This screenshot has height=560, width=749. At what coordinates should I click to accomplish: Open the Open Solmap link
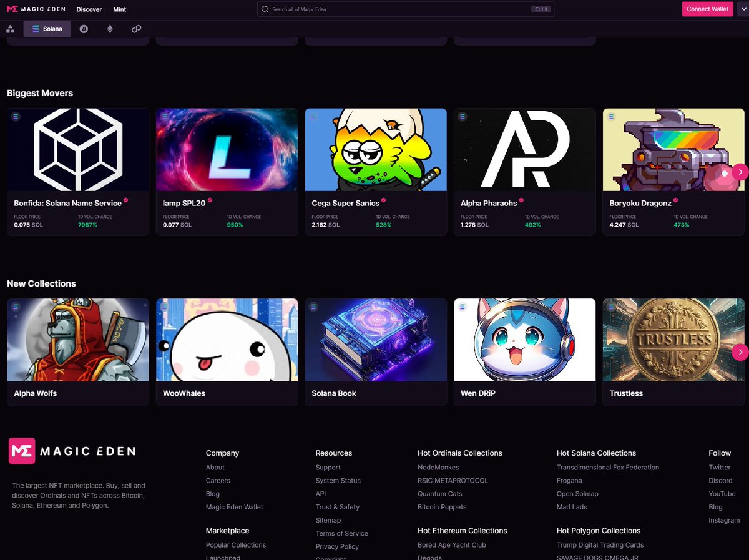[x=577, y=494]
